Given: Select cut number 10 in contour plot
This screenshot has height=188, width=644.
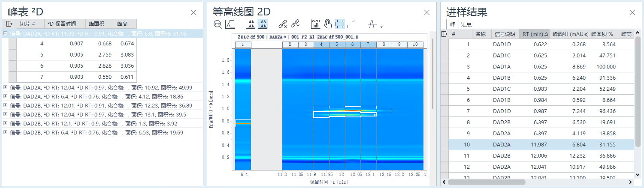Looking at the screenshot, I should 415,45.
